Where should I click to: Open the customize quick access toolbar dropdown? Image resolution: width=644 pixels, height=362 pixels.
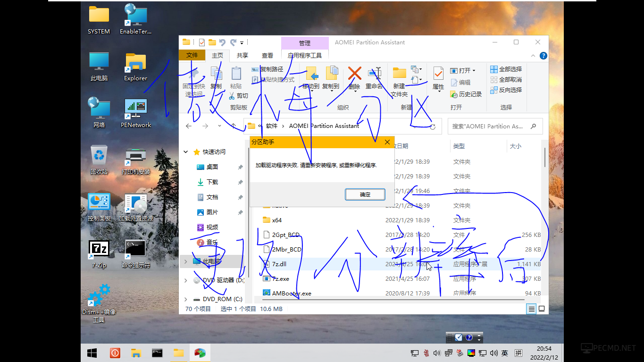242,42
